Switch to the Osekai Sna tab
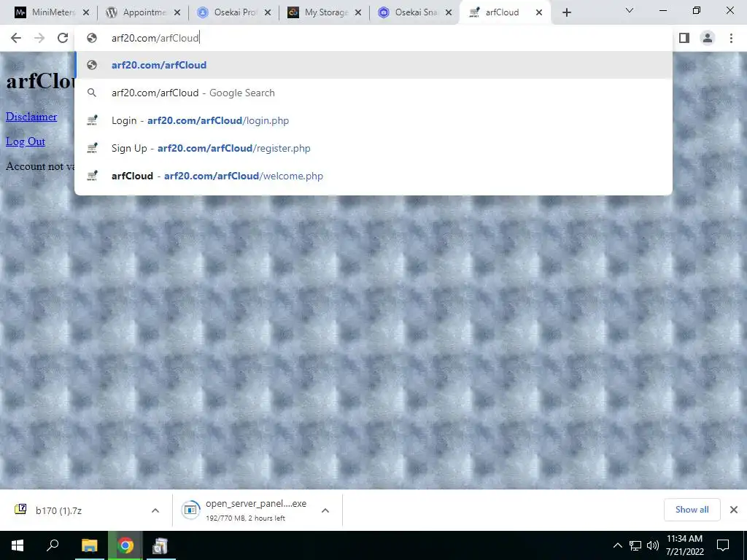Image resolution: width=747 pixels, height=560 pixels. click(x=415, y=12)
